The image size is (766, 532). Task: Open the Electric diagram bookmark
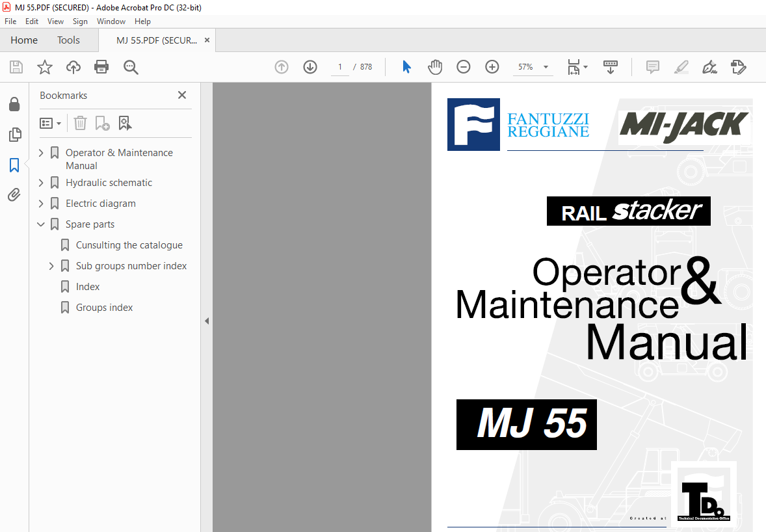click(x=101, y=204)
